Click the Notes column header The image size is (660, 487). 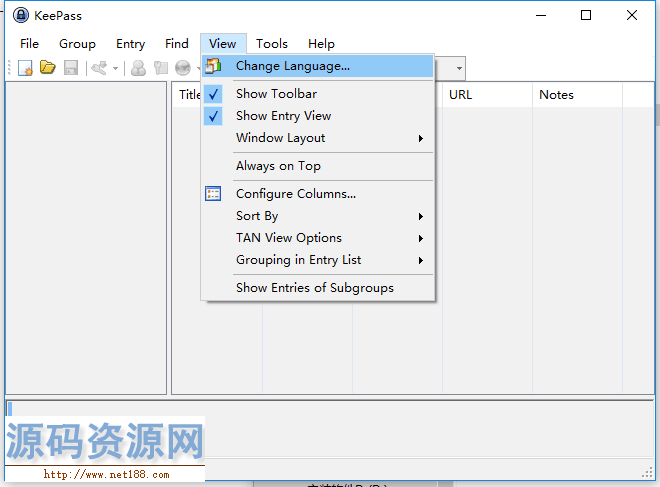[578, 95]
